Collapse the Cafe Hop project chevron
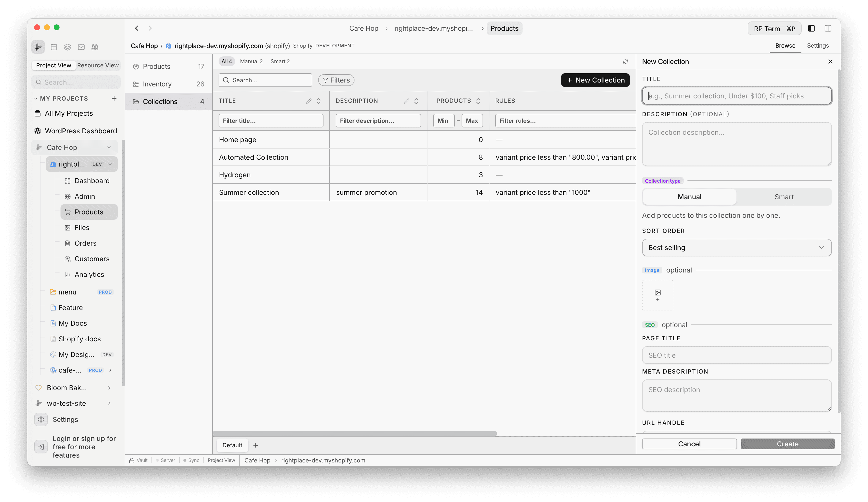 tap(110, 147)
